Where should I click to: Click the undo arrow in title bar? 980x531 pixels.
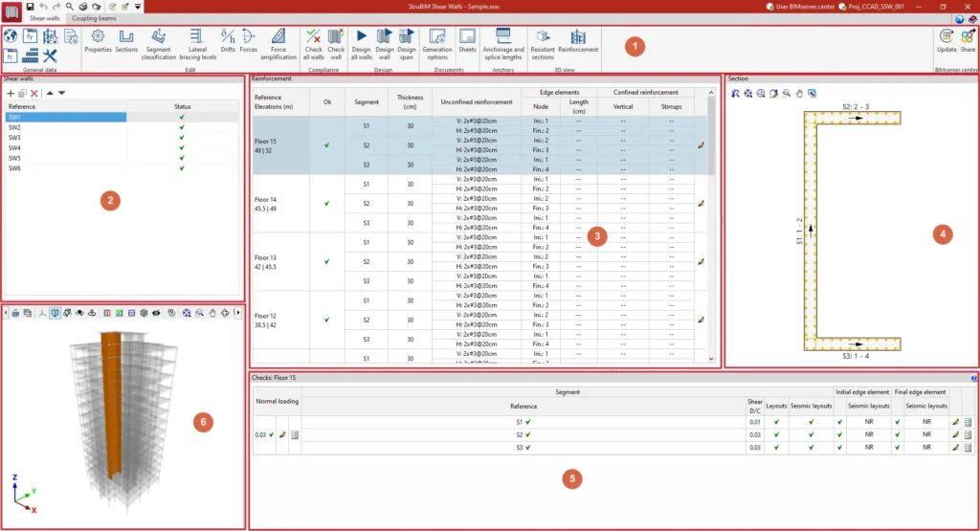click(x=43, y=7)
